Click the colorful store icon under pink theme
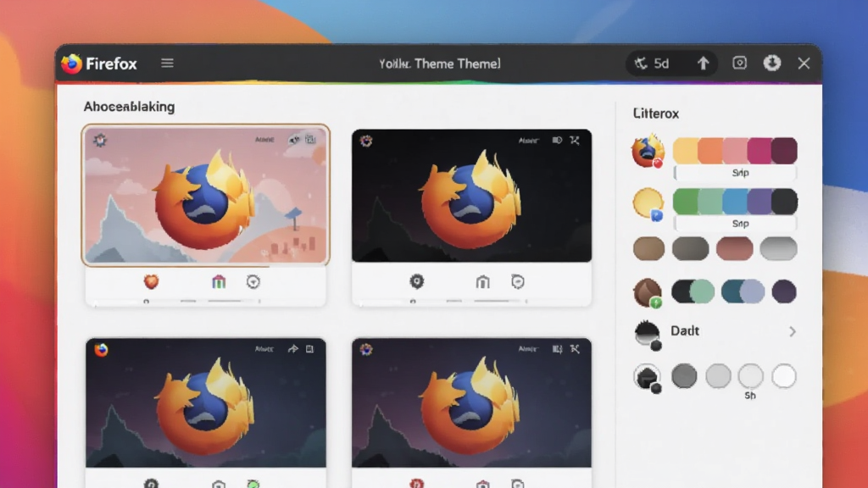 [219, 281]
